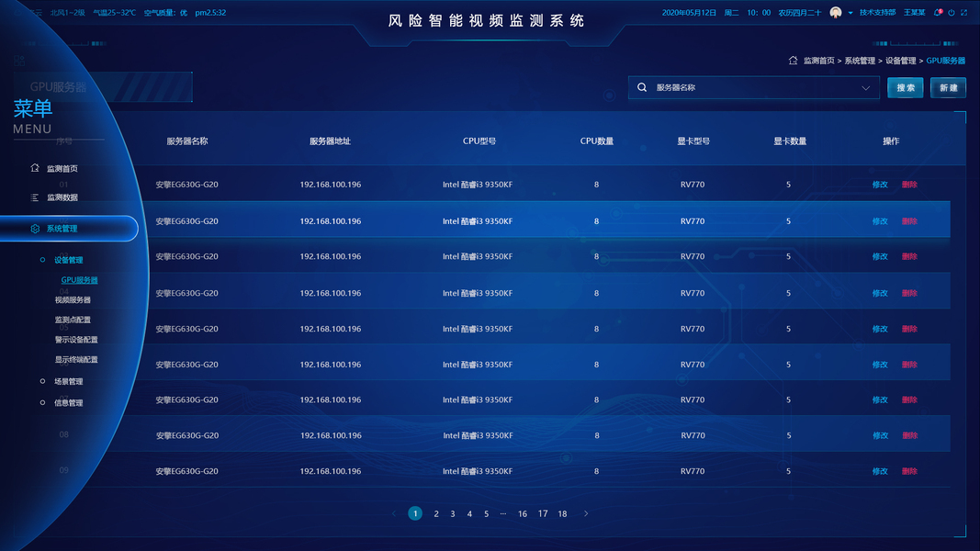Viewport: 980px width, 551px height.
Task: Click 删除 in row 08
Action: point(909,435)
